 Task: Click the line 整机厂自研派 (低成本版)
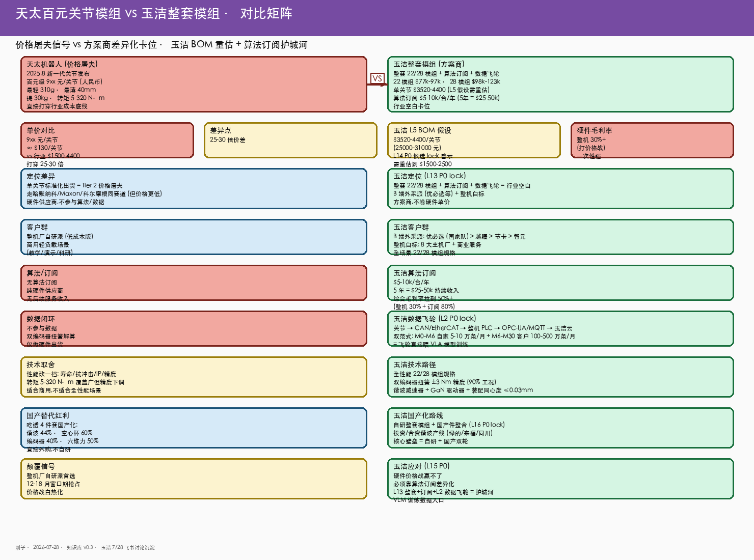pos(60,237)
